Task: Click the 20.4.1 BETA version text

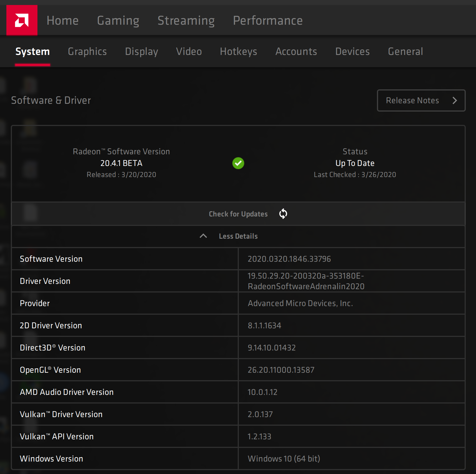Action: pyautogui.click(x=121, y=163)
